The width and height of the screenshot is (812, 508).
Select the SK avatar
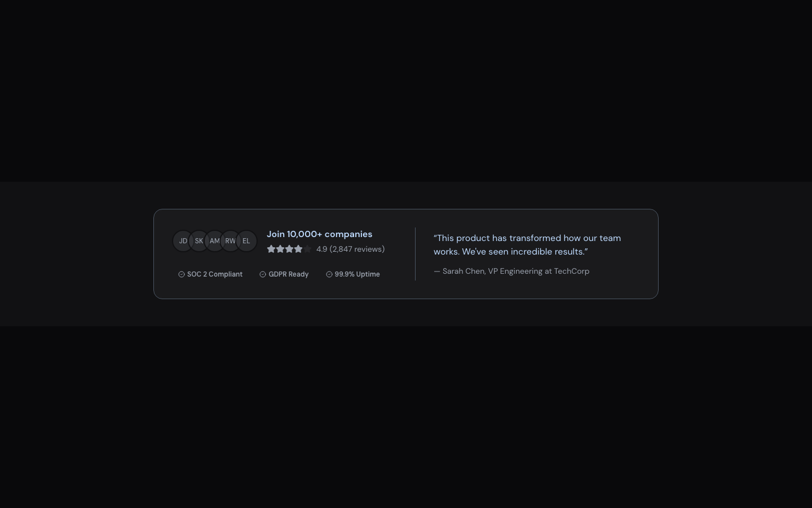click(x=198, y=241)
